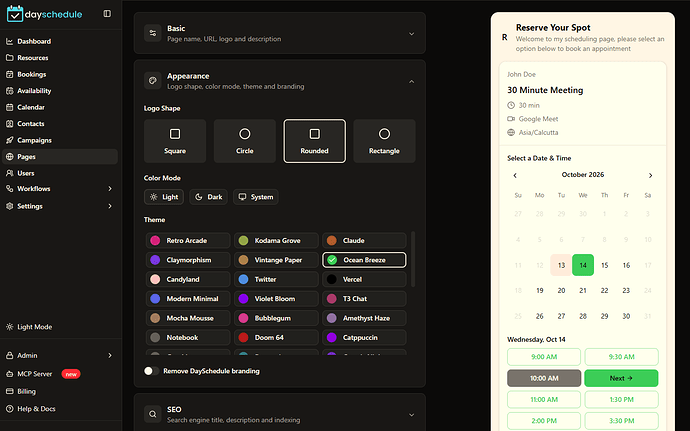The width and height of the screenshot is (690, 431).
Task: Click the green Next button
Action: coord(621,378)
